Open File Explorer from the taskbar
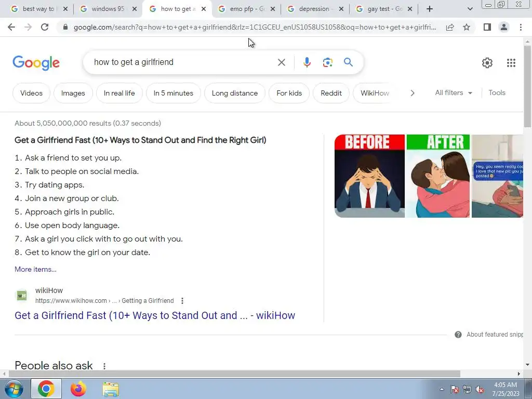 click(111, 389)
